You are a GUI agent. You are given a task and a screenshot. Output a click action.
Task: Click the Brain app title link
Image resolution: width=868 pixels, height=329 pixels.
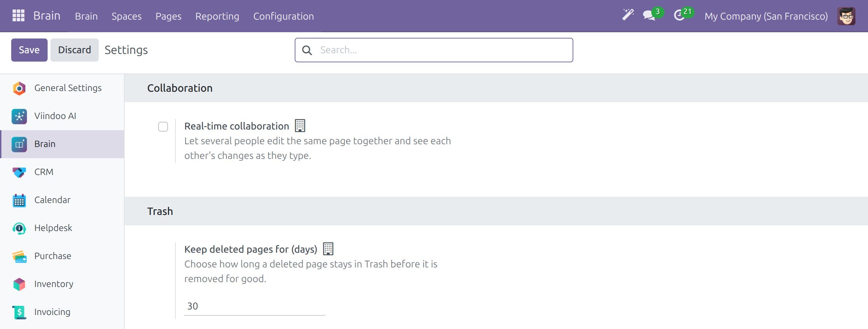coord(47,16)
